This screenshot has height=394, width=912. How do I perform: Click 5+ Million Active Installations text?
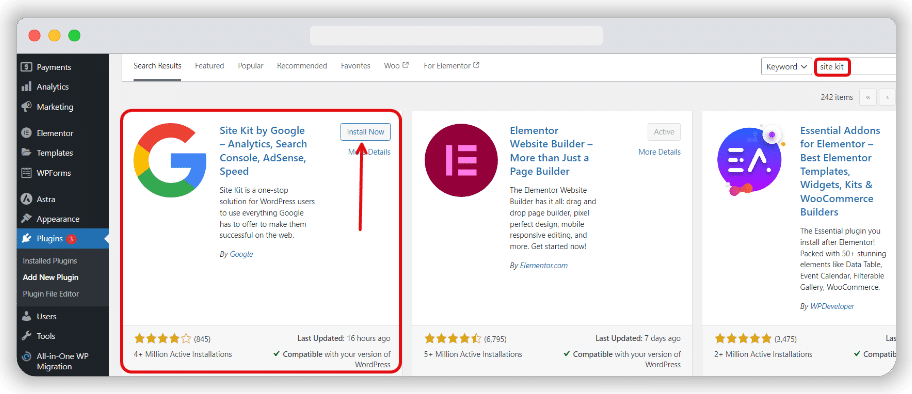point(473,354)
